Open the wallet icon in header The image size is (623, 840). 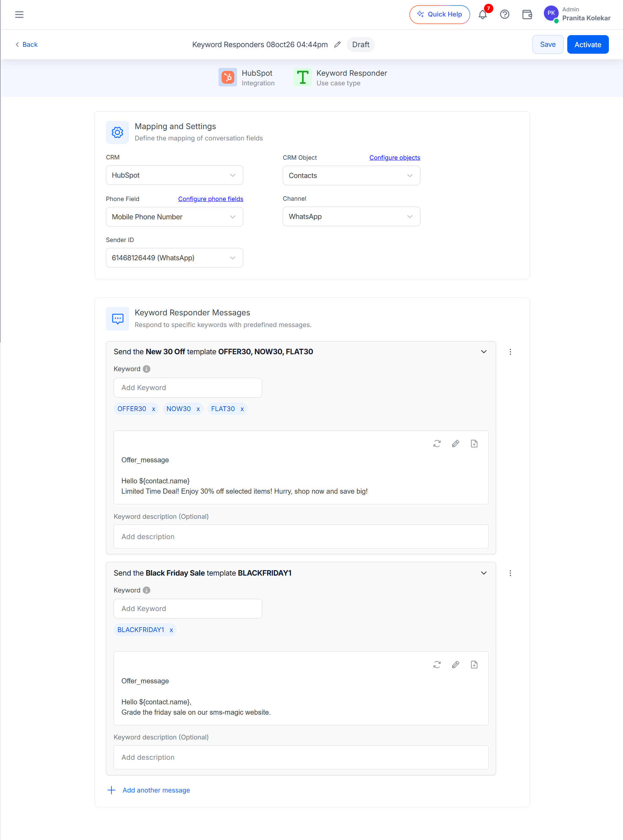point(527,14)
